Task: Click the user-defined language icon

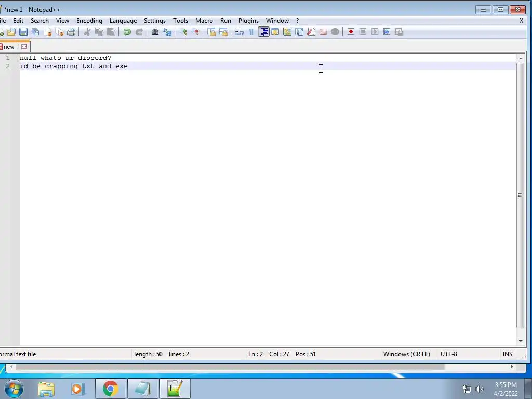Action: point(275,32)
